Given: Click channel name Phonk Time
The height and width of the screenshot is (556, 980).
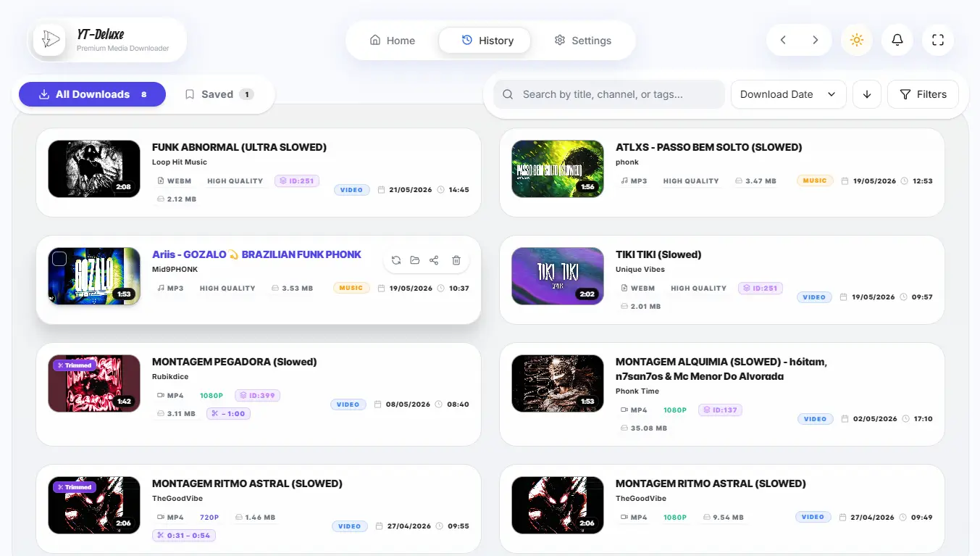Looking at the screenshot, I should coord(637,391).
